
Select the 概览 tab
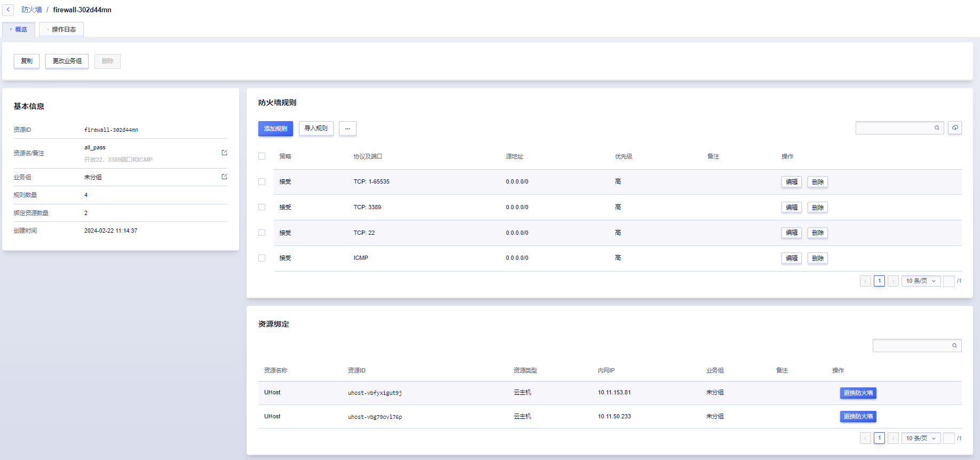tap(20, 29)
